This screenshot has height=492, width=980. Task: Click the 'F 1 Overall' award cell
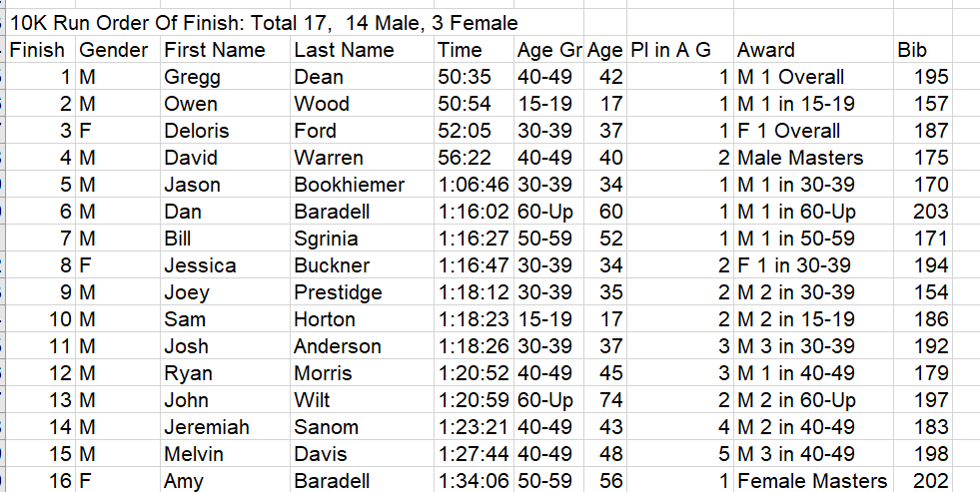(788, 131)
